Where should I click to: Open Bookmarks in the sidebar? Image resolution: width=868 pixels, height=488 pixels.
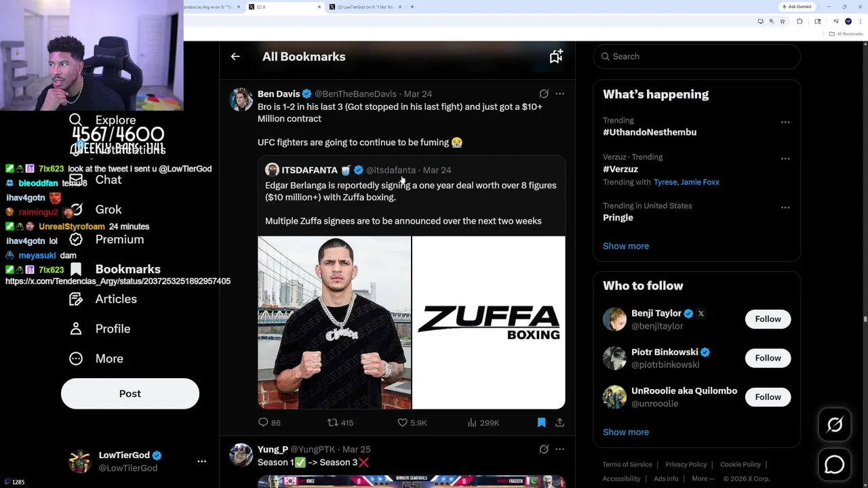pos(115,269)
